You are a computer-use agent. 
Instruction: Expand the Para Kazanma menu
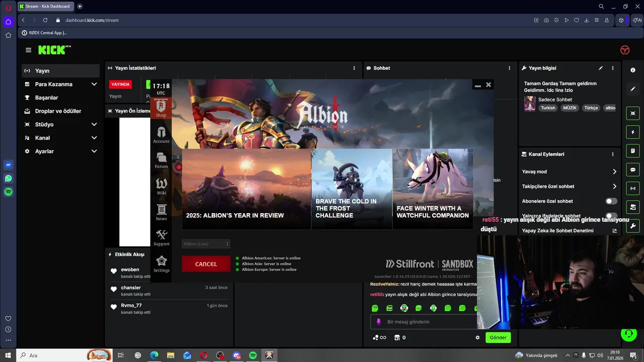pyautogui.click(x=60, y=84)
